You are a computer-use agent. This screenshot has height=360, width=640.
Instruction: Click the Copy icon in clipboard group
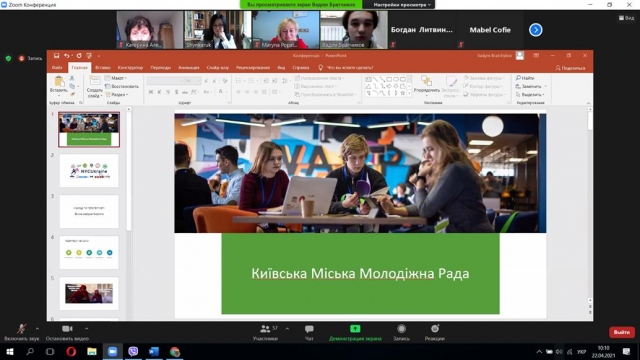coord(72,86)
